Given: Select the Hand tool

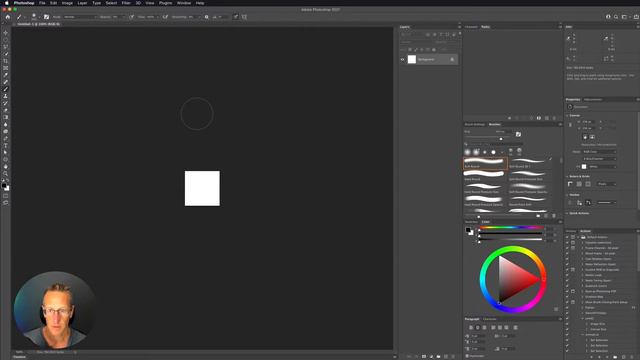Looking at the screenshot, I should 6,167.
